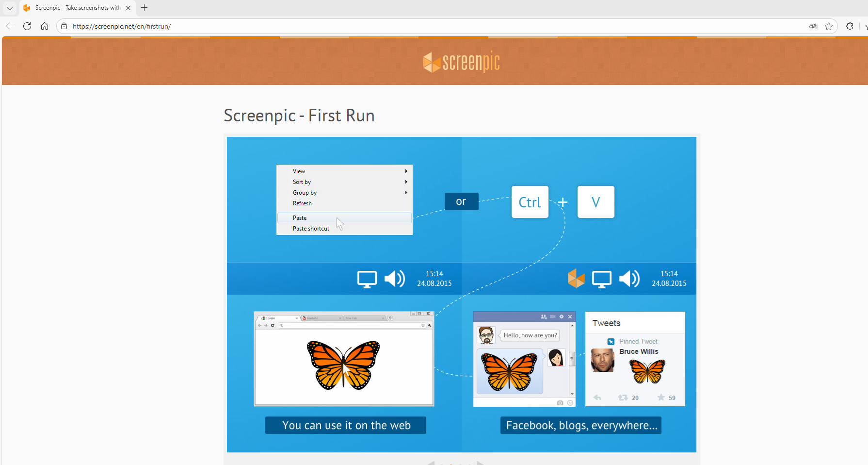Reload the current page

point(27,26)
